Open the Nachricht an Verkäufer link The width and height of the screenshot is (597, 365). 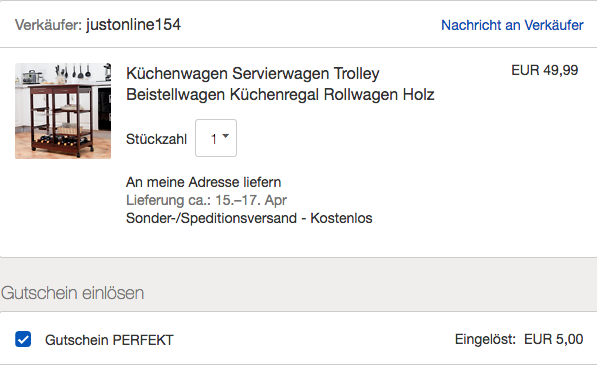pos(512,25)
